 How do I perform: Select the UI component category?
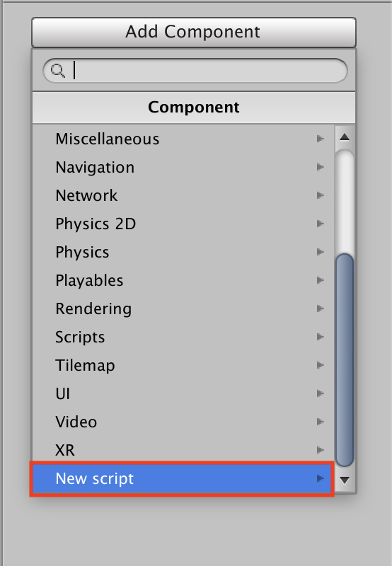tap(183, 393)
